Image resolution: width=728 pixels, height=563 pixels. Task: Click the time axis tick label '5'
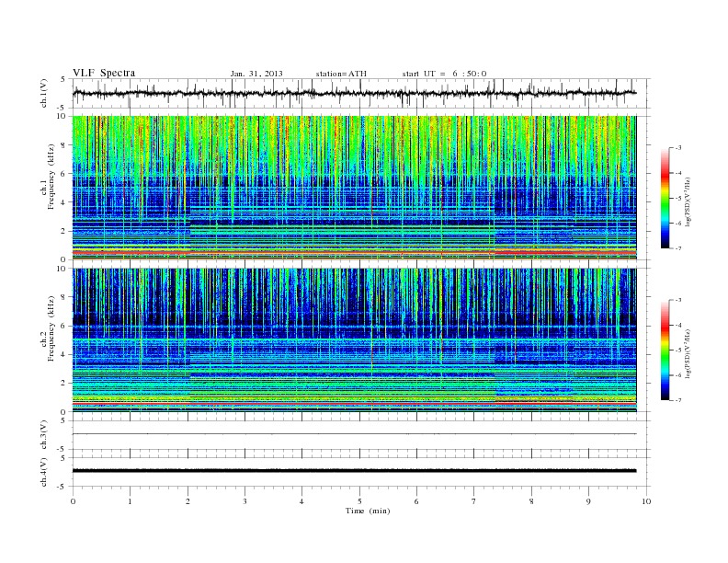(x=359, y=501)
